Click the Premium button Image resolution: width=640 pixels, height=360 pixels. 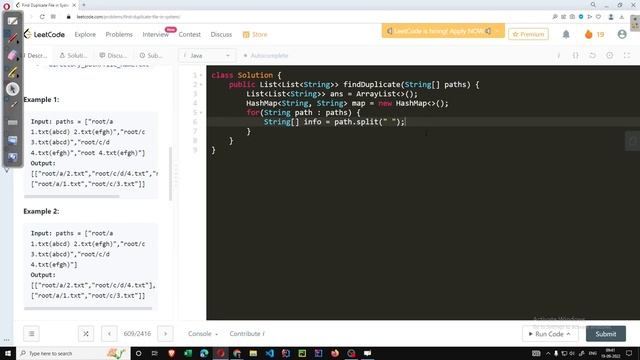[x=528, y=35]
